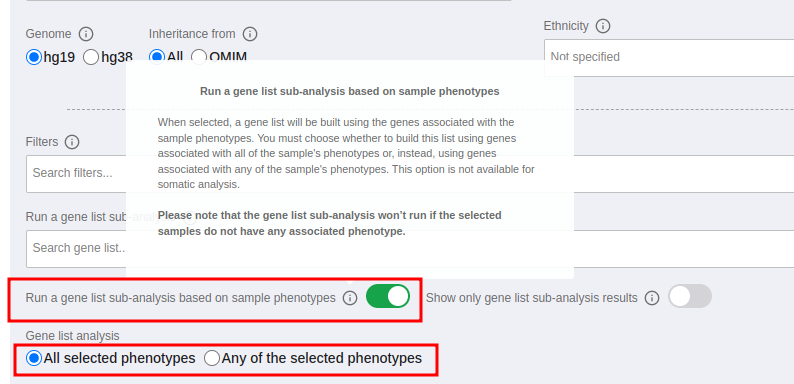This screenshot has width=794, height=384.
Task: Click the Search filters input field
Action: coord(76,174)
